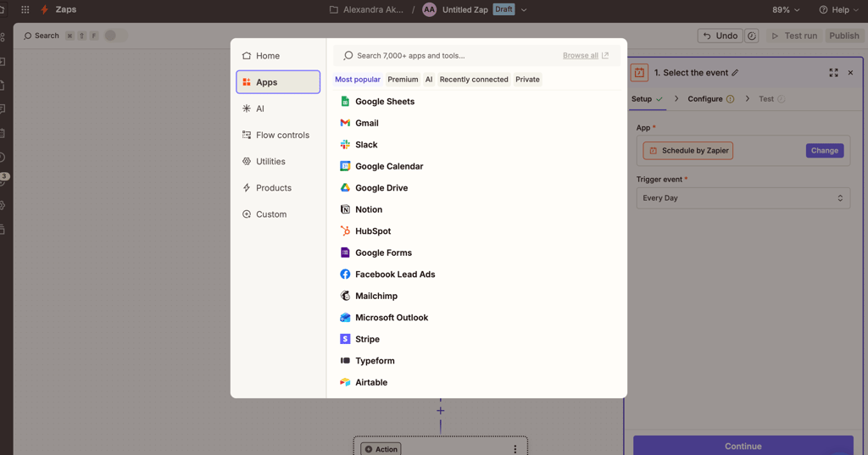Open the Google Sheets app icon
This screenshot has width=868, height=455.
pos(345,102)
